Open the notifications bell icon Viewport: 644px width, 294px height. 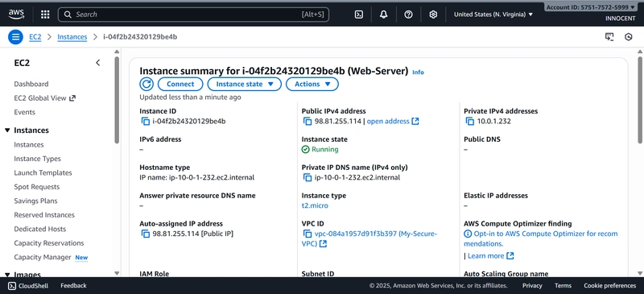[384, 14]
